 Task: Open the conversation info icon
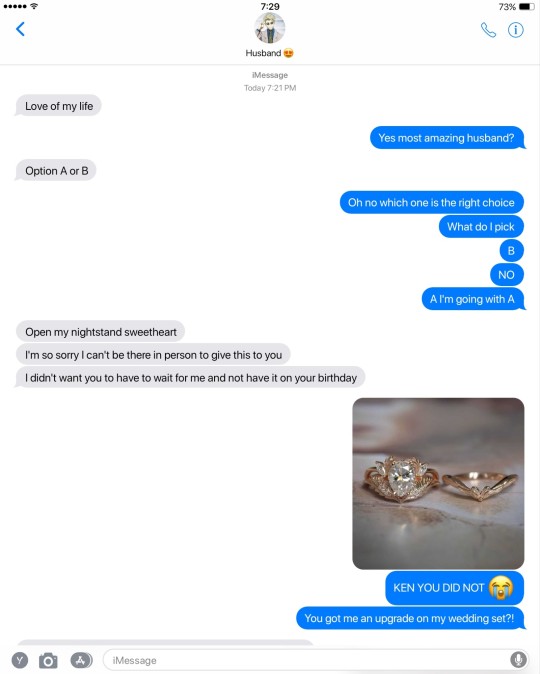[x=515, y=30]
